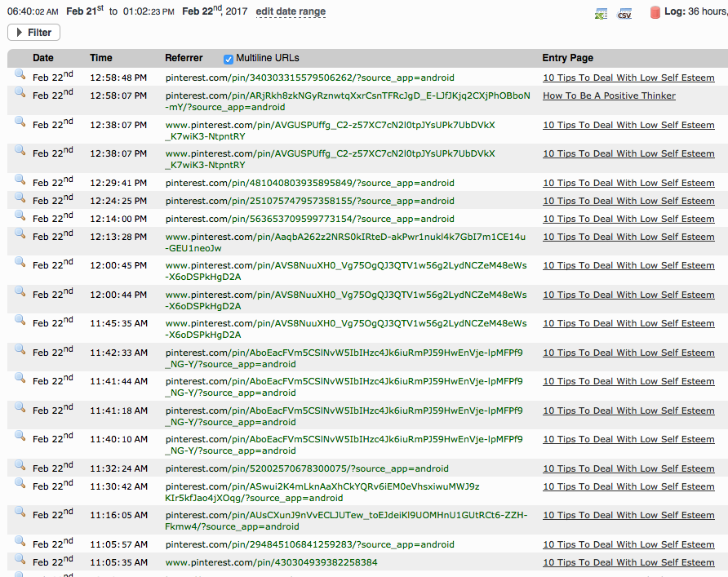
Task: Magnify the 12:13:28 PM visit row
Action: pyautogui.click(x=20, y=233)
